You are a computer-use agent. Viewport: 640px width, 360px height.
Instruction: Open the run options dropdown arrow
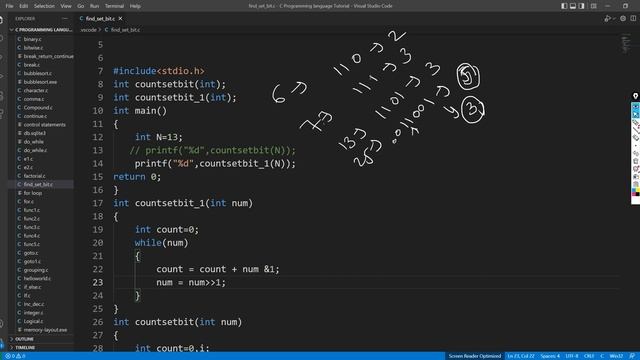pos(613,19)
